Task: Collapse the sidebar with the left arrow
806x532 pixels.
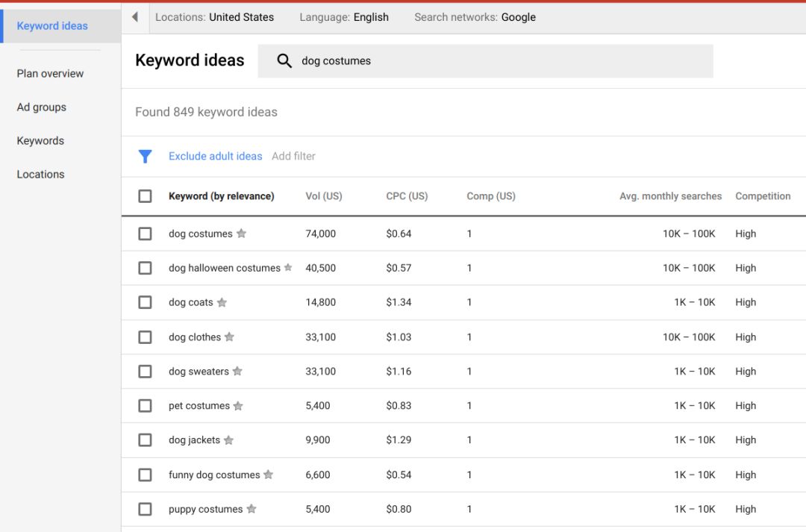Action: (x=135, y=17)
